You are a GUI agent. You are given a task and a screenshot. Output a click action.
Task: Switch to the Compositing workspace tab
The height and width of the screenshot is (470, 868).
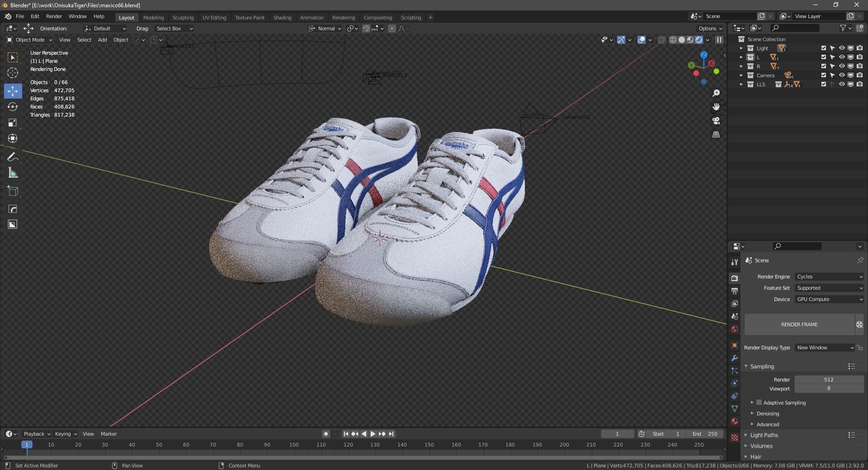tap(377, 18)
